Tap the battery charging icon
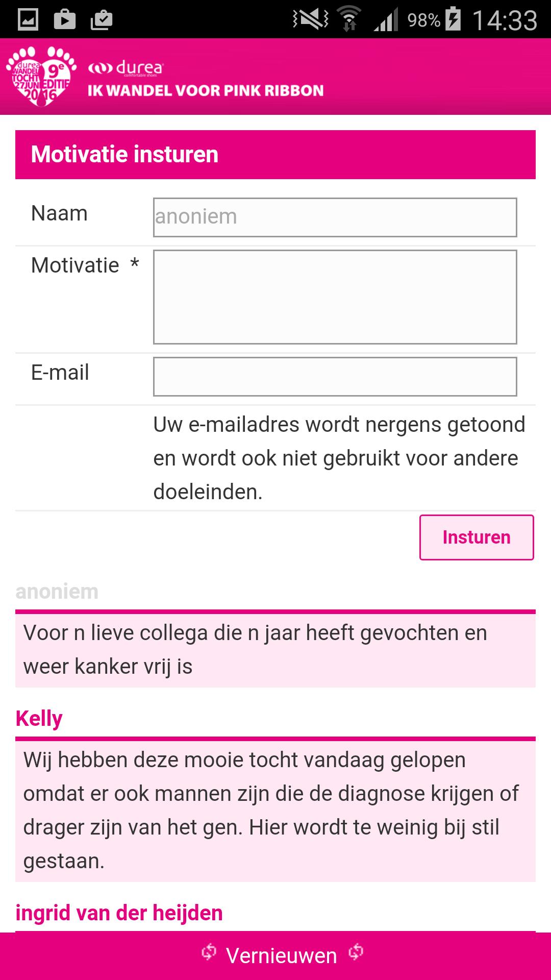 point(453,20)
